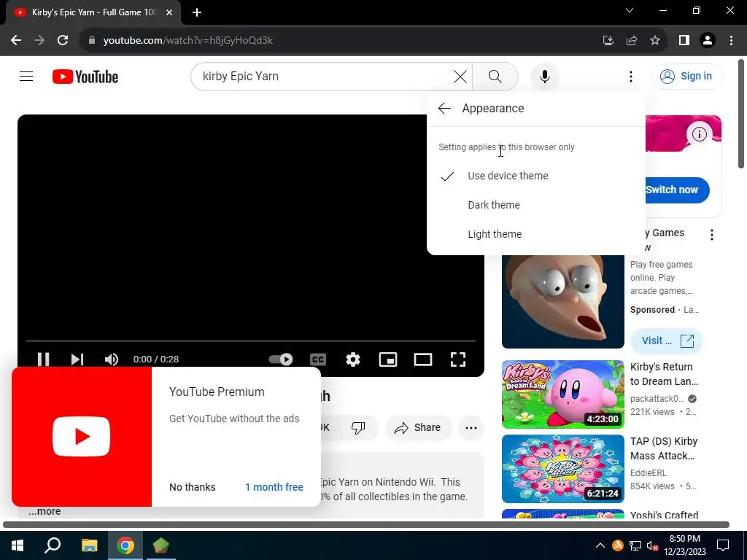Viewport: 747px width, 560px height.
Task: Click the address bar URL
Action: [187, 41]
